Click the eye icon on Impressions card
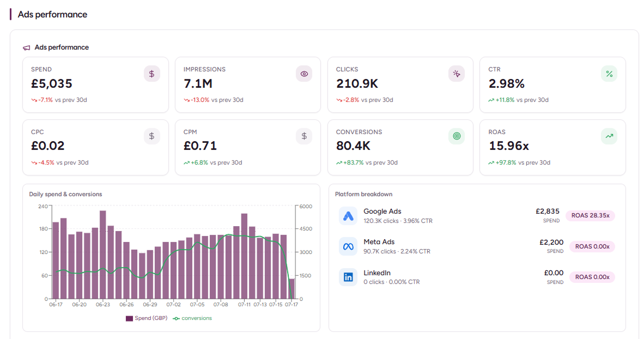The image size is (644, 339). 304,74
